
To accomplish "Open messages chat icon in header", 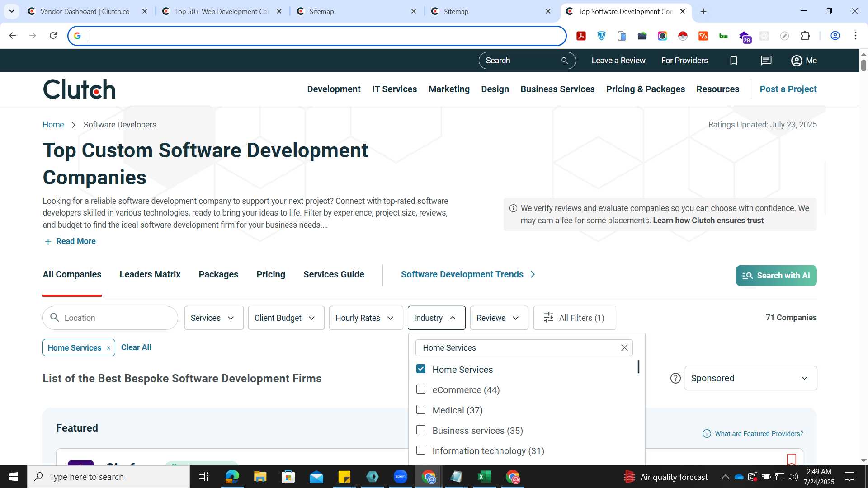I will pos(766,61).
